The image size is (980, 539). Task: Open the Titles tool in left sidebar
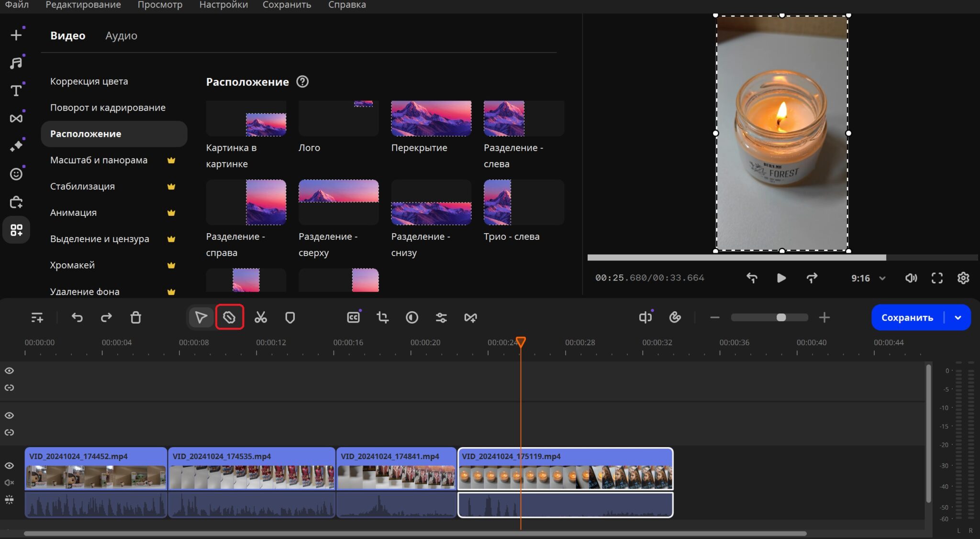coord(16,90)
